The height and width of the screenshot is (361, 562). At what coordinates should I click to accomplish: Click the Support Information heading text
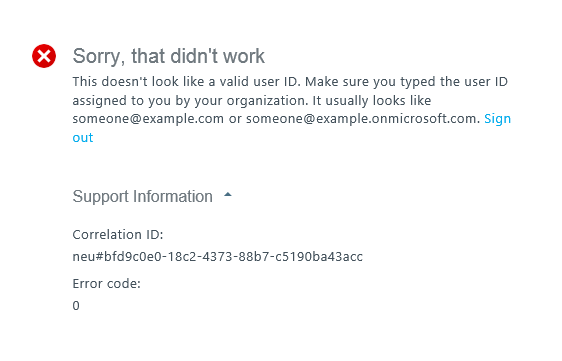click(142, 196)
